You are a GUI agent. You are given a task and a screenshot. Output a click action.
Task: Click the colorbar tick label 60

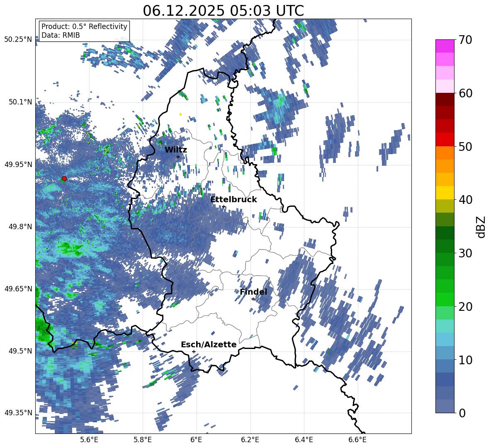(465, 93)
